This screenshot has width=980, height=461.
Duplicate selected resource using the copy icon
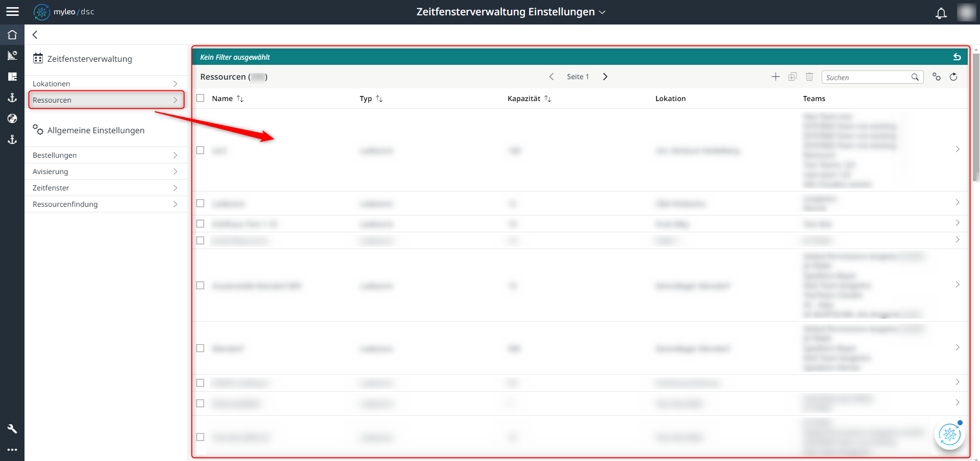pyautogui.click(x=792, y=77)
